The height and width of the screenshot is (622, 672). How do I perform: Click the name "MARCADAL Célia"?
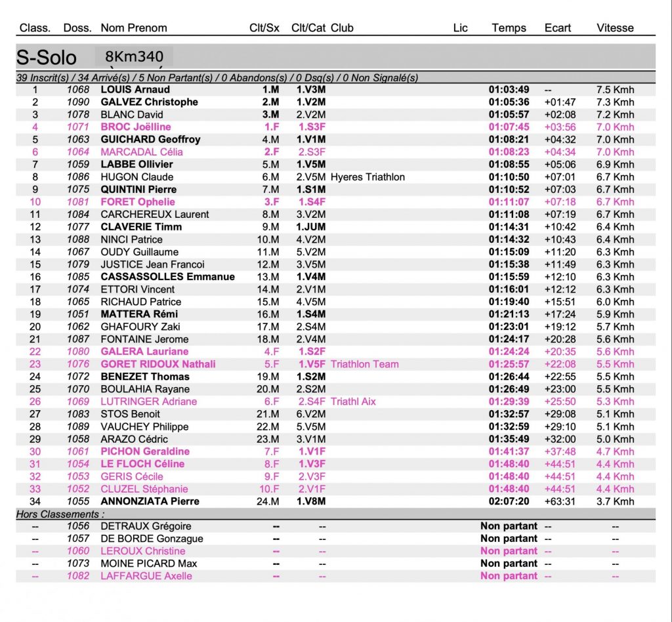tap(142, 152)
